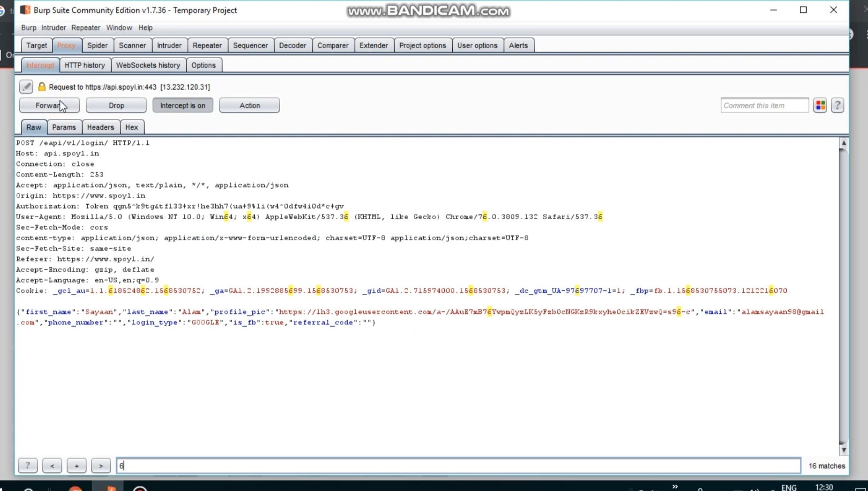Viewport: 868px width, 491px height.
Task: Open the WebSockets history sub-tab
Action: click(148, 65)
